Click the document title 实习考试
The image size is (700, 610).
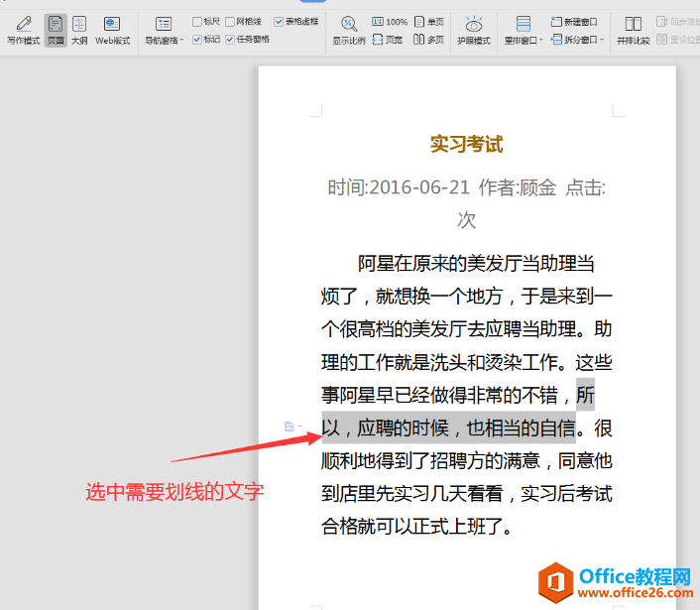click(x=467, y=144)
